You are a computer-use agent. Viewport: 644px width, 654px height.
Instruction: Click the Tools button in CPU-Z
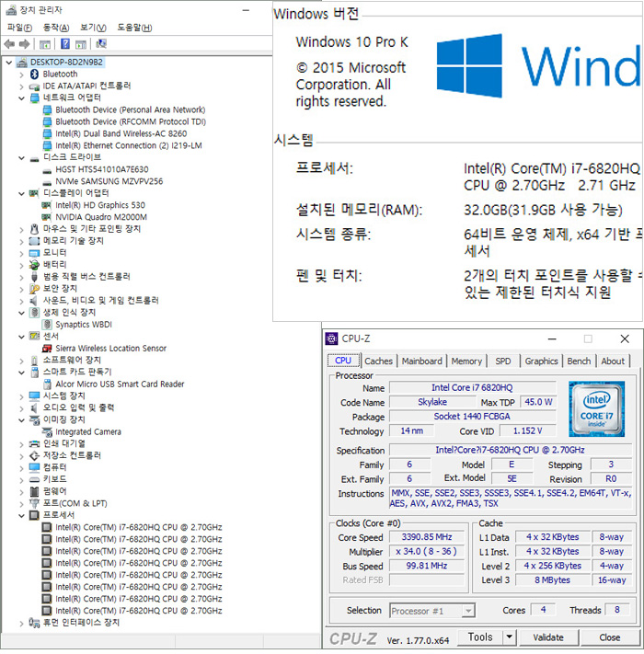pyautogui.click(x=480, y=637)
